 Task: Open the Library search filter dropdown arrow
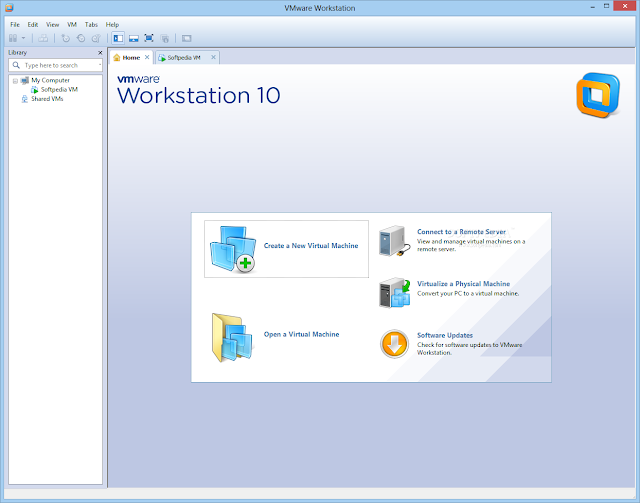(100, 65)
